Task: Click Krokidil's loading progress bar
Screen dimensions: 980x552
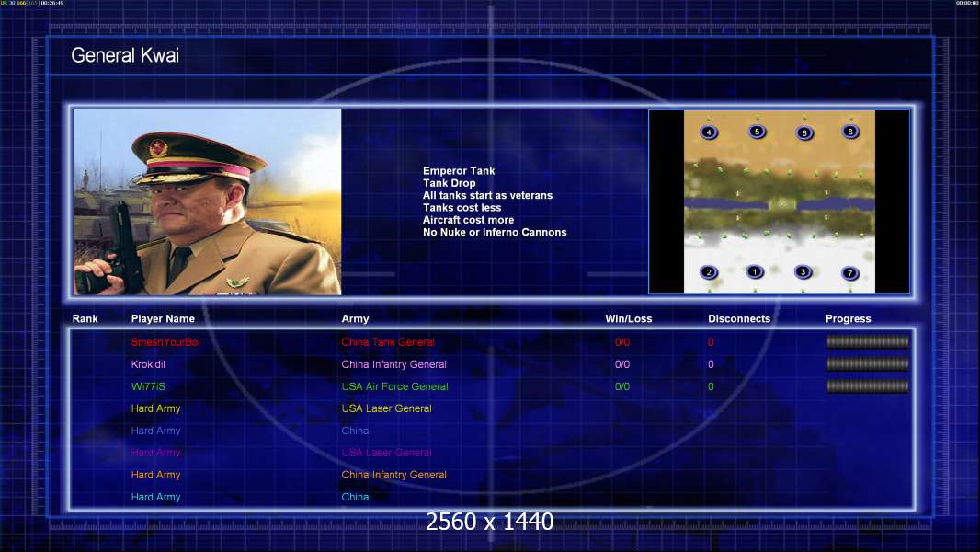Action: click(x=868, y=363)
